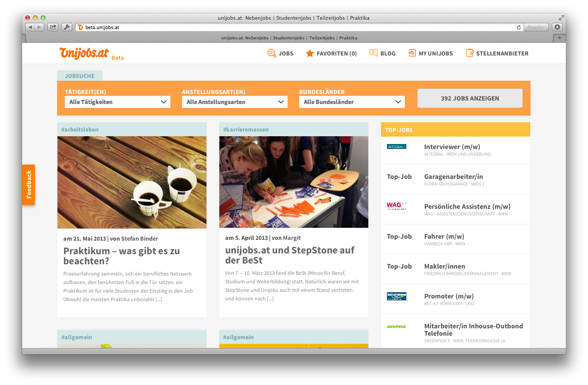The image size is (588, 385).
Task: Click the Unijobs.at logo
Action: click(84, 53)
